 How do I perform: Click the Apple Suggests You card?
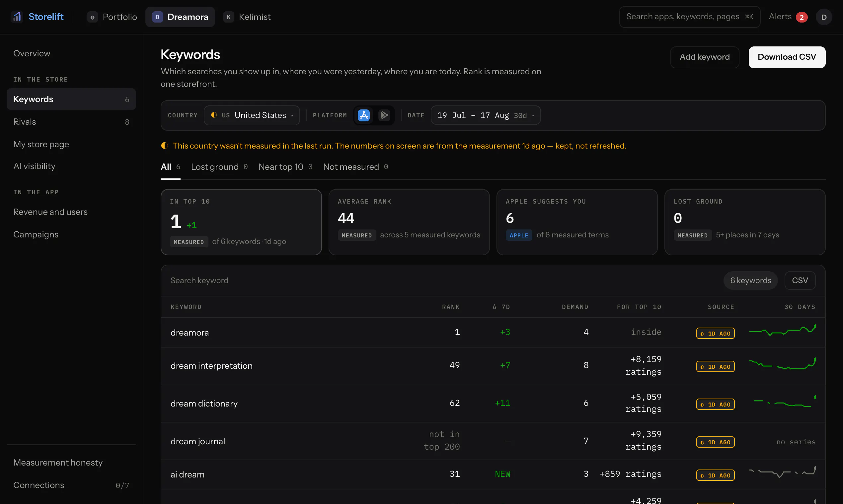577,222
